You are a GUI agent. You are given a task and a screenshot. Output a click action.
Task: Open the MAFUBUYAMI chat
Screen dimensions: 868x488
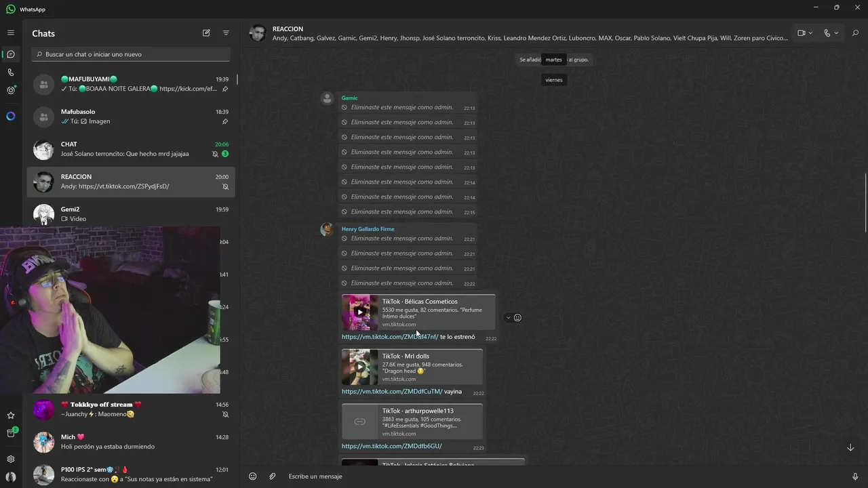(x=131, y=84)
